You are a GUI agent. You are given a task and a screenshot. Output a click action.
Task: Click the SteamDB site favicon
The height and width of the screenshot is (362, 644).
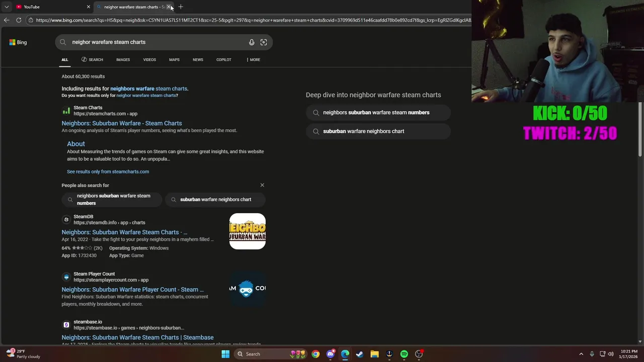click(66, 220)
